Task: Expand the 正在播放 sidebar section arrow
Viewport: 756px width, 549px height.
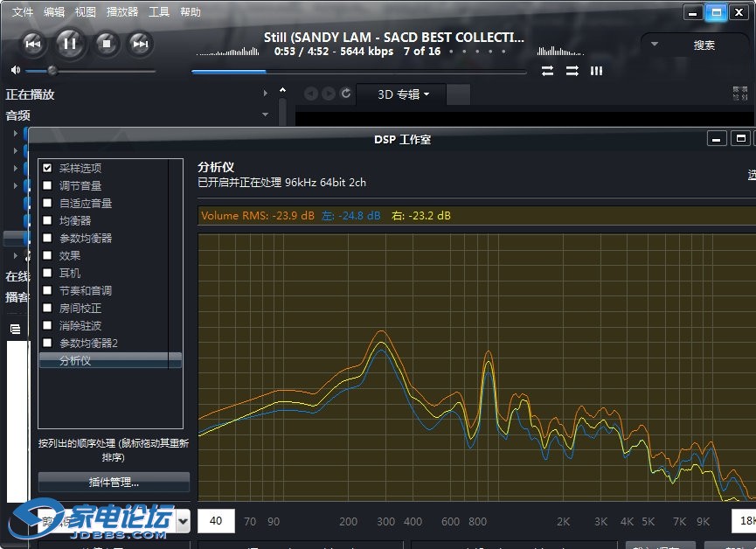Action: (x=265, y=94)
